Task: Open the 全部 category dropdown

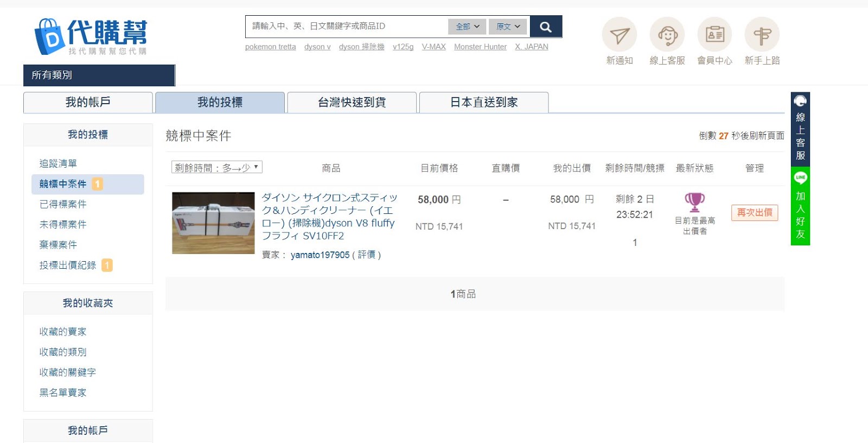Action: [x=467, y=26]
